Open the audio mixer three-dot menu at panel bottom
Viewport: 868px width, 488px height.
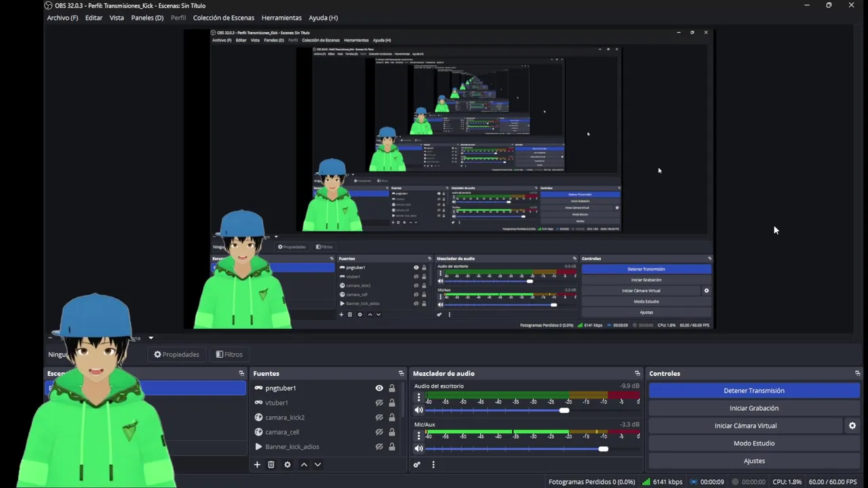click(x=433, y=465)
